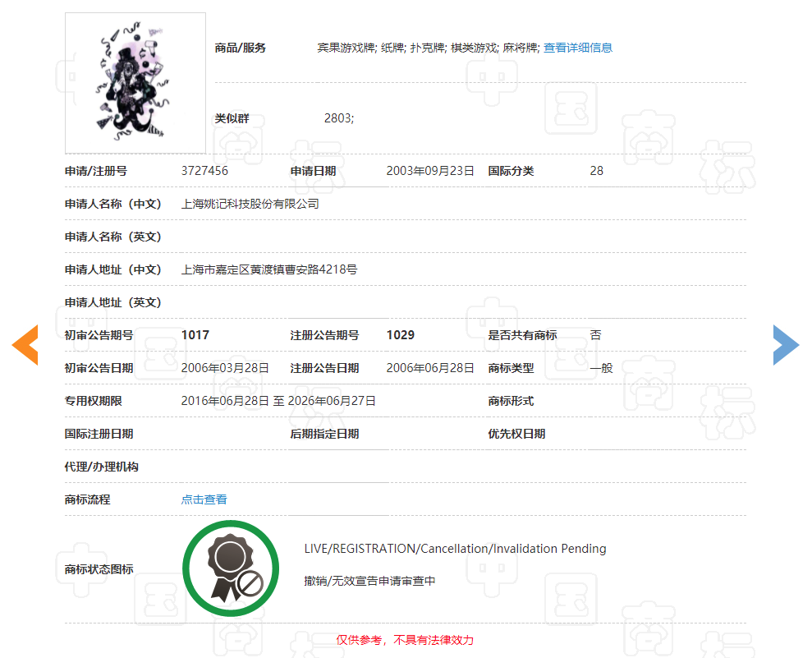Open the 查看详细信息 goods details link

pos(576,47)
